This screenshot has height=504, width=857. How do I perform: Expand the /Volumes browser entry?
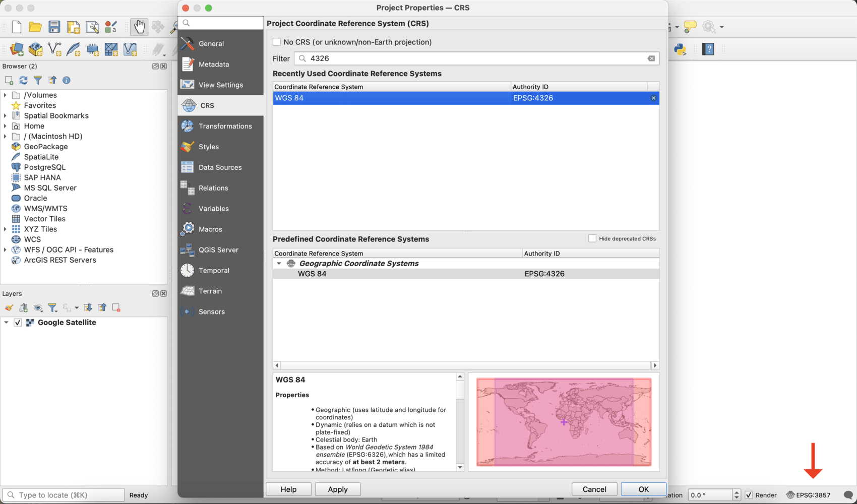click(5, 95)
